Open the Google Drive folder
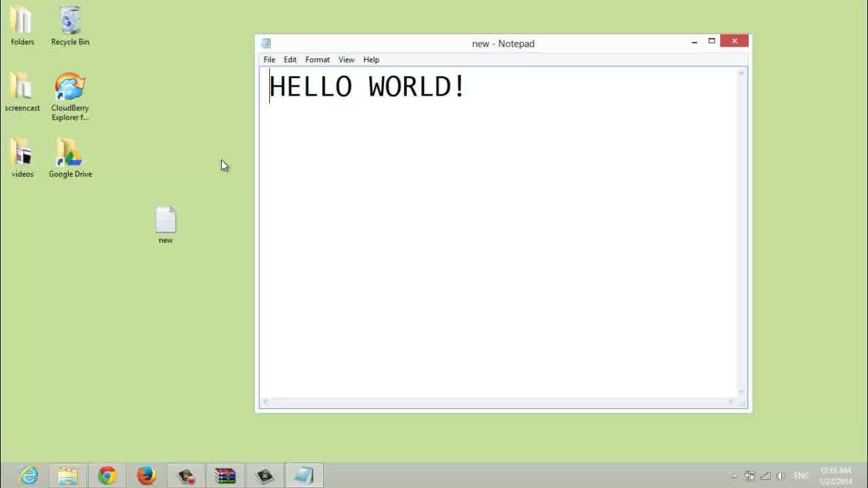The height and width of the screenshot is (488, 868). pyautogui.click(x=70, y=152)
